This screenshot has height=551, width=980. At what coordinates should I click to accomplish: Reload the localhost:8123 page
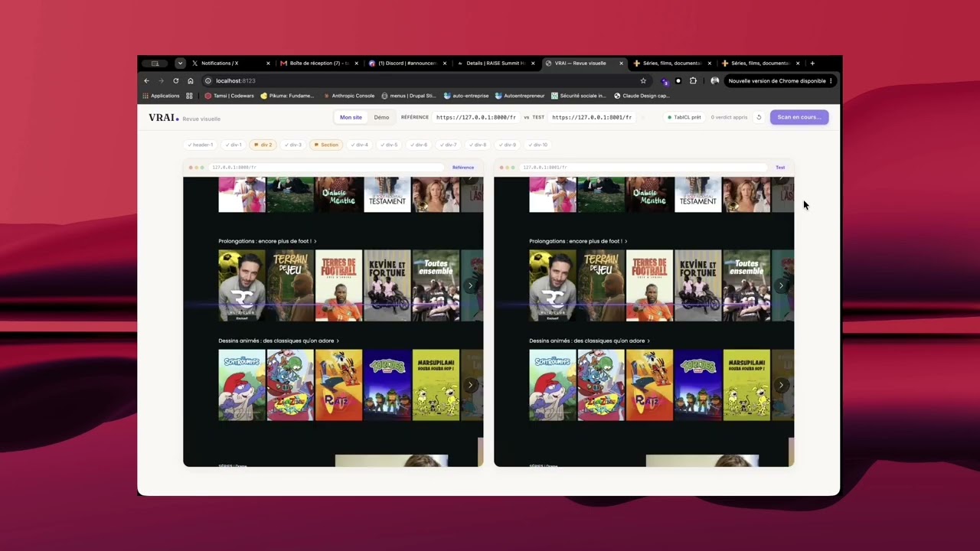coord(176,80)
